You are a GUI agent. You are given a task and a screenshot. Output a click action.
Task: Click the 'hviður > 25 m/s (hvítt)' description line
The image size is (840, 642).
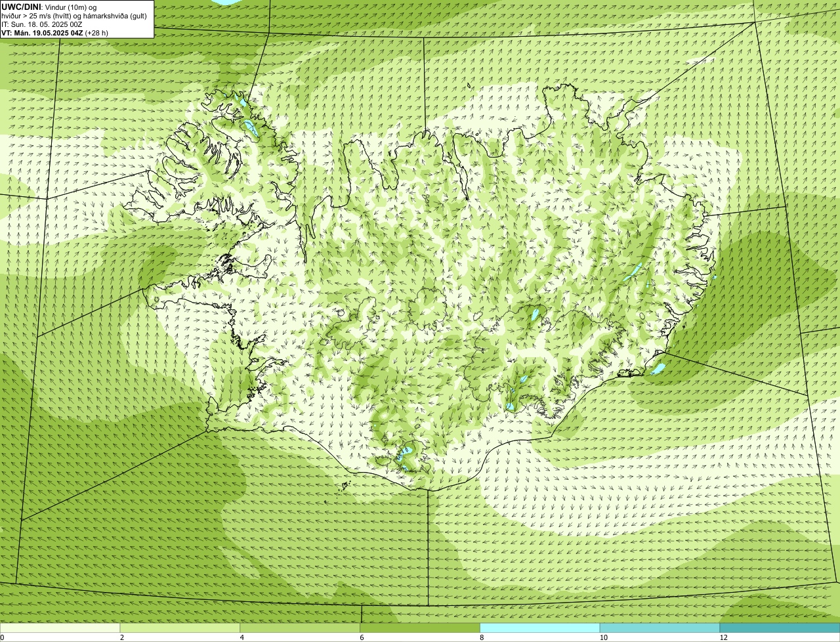tap(74, 16)
